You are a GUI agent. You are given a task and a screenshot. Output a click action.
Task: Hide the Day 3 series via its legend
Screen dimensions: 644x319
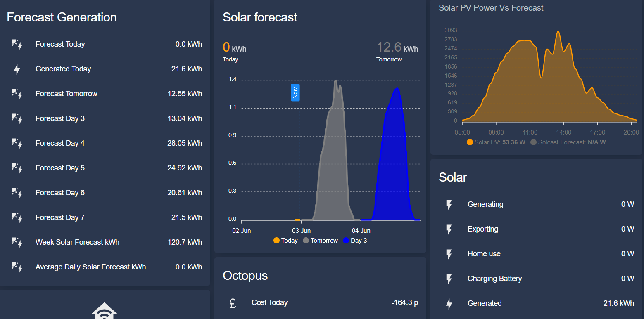point(355,241)
